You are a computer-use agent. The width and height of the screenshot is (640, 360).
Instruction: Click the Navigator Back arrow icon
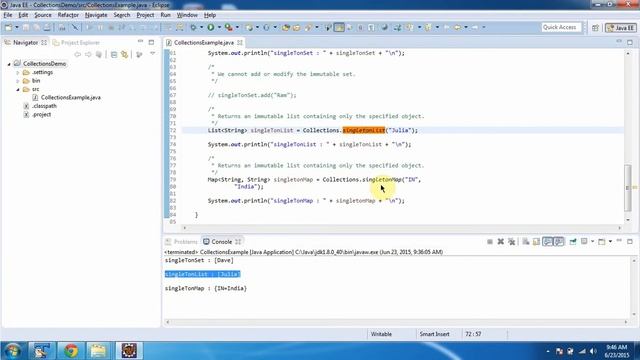[x=78, y=54]
